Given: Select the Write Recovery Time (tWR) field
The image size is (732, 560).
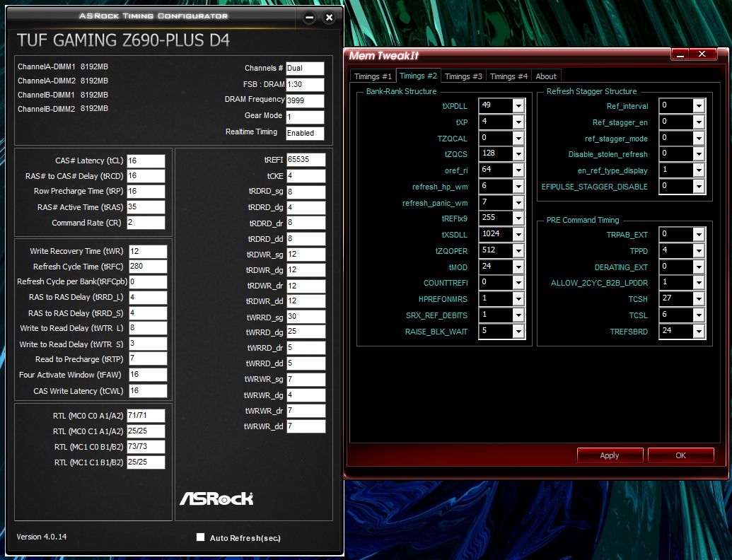Looking at the screenshot, I should (148, 252).
